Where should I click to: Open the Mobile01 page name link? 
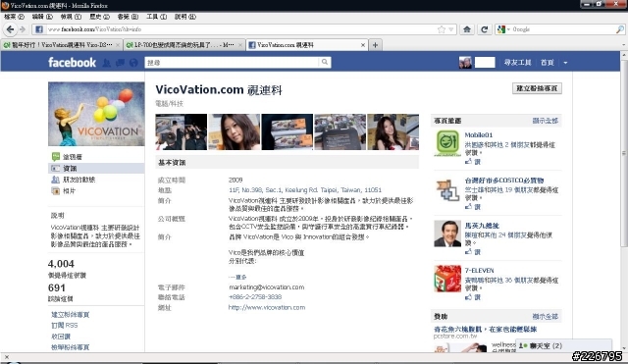[x=479, y=135]
